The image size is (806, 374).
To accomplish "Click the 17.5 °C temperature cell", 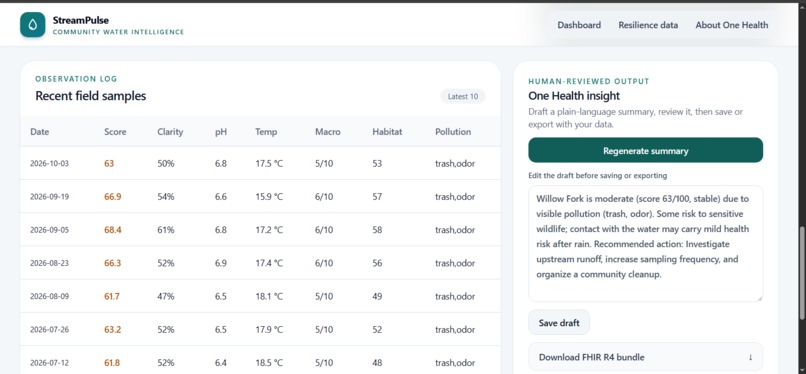I will point(269,163).
